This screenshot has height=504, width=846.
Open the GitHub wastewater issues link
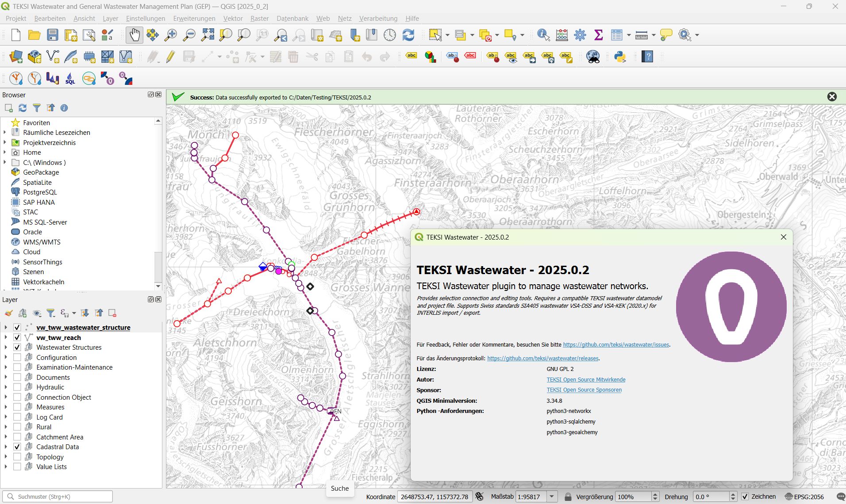615,344
